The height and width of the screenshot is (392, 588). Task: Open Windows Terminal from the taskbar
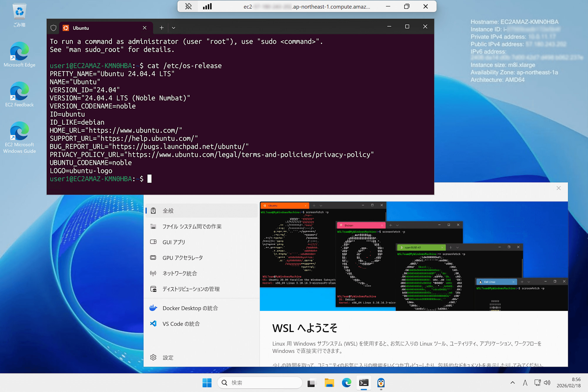pos(364,383)
